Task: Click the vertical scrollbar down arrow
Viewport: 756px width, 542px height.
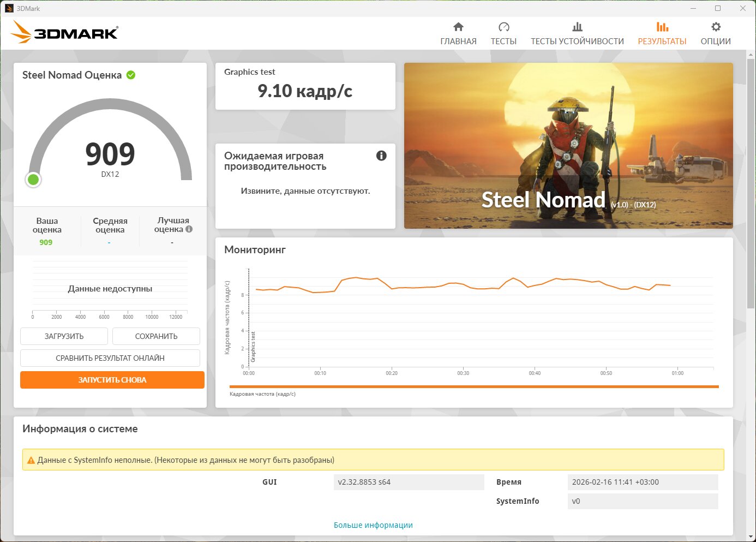Action: point(751,537)
